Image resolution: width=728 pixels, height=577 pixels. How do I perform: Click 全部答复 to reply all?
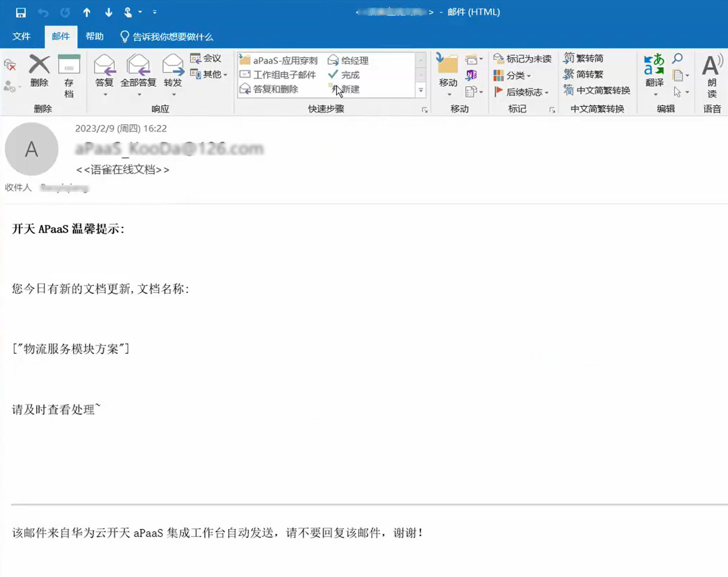(x=138, y=71)
